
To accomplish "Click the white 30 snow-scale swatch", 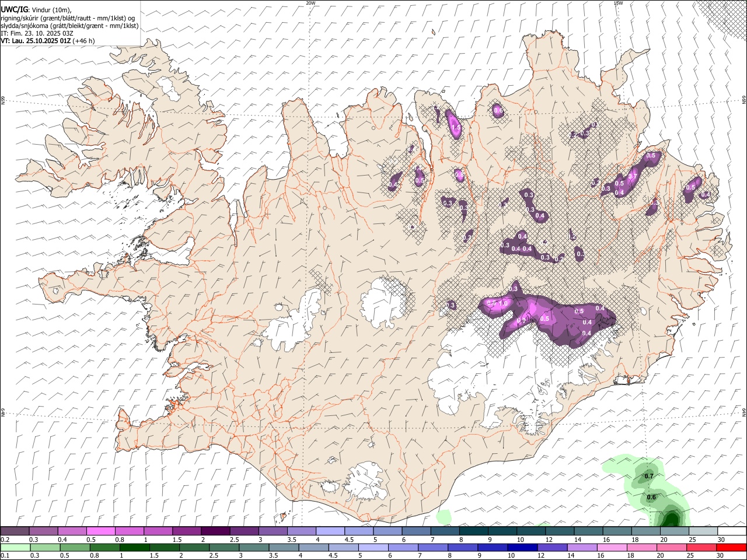I will tap(732, 531).
